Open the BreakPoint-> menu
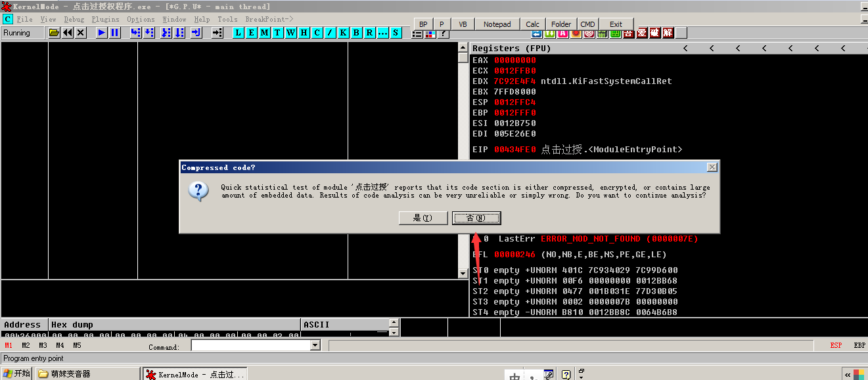Image resolution: width=868 pixels, height=380 pixels. coord(269,19)
